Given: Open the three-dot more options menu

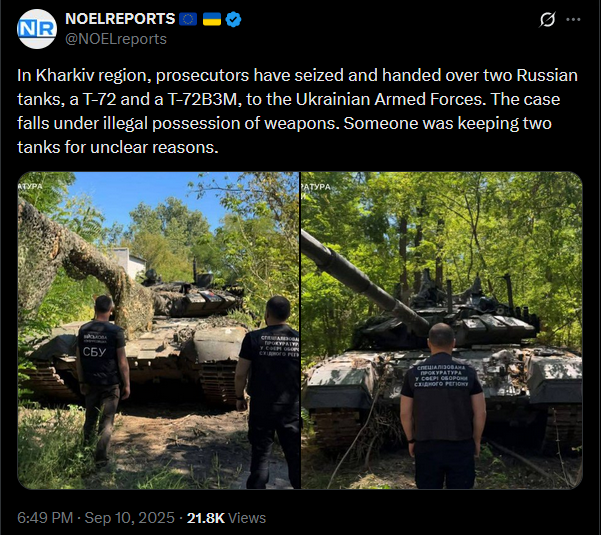Looking at the screenshot, I should (x=573, y=19).
